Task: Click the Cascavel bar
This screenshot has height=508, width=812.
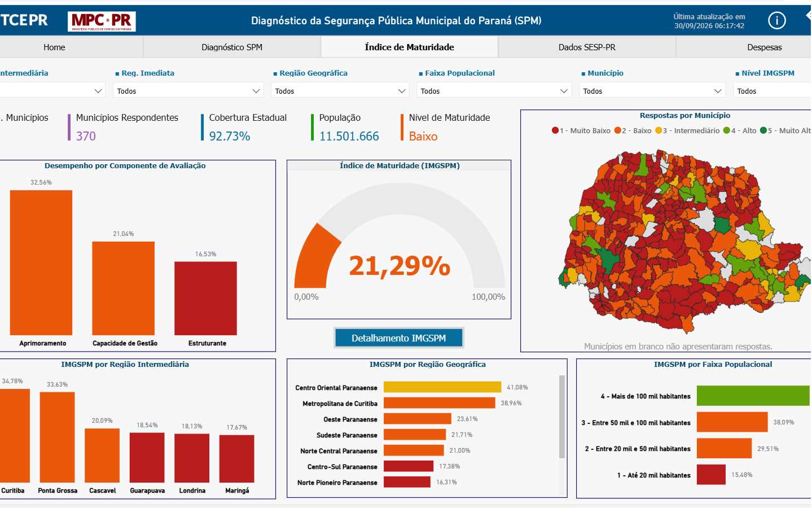Action: pos(102,456)
